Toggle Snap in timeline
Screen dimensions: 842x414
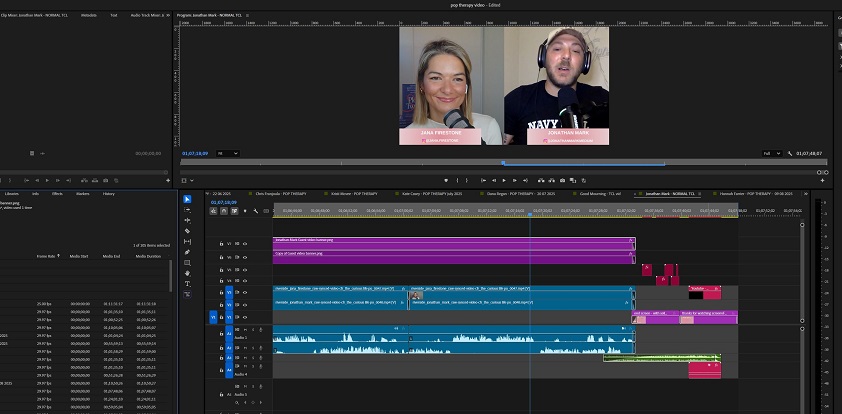click(x=224, y=211)
